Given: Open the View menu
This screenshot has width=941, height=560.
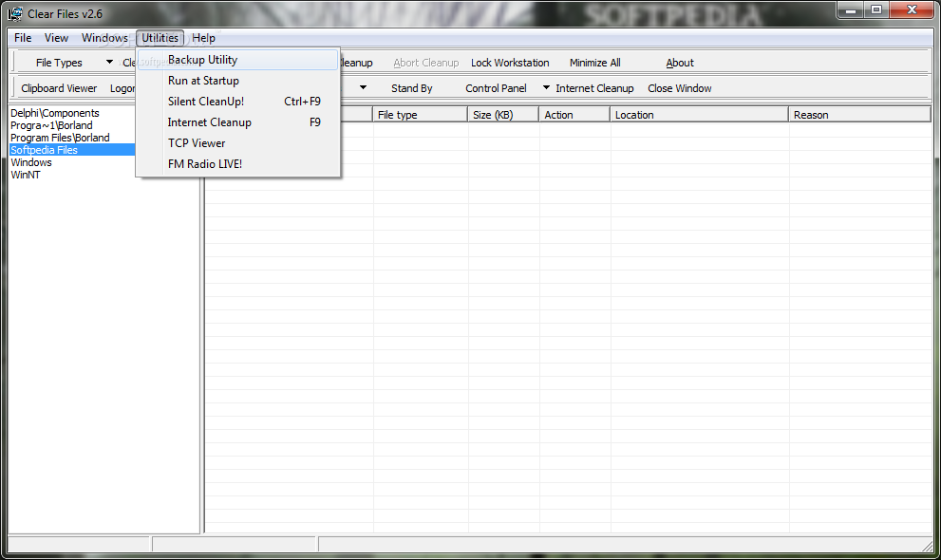Looking at the screenshot, I should pos(56,38).
